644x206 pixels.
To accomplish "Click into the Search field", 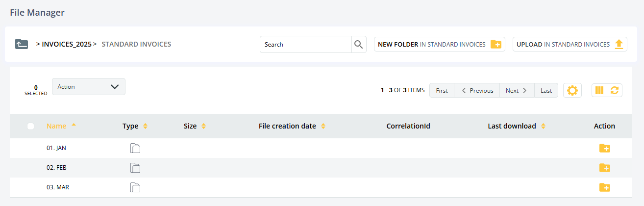I will [306, 45].
